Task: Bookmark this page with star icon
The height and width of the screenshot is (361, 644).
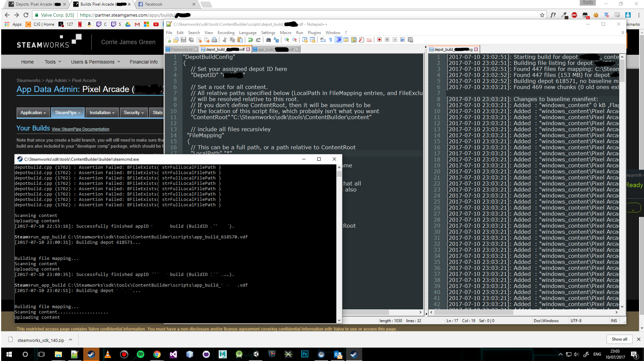Action: tap(542, 15)
